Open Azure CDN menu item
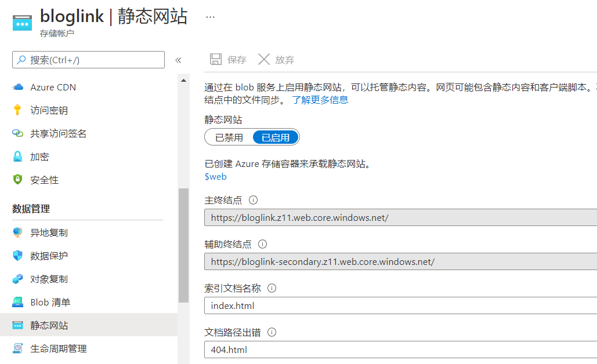 point(89,87)
